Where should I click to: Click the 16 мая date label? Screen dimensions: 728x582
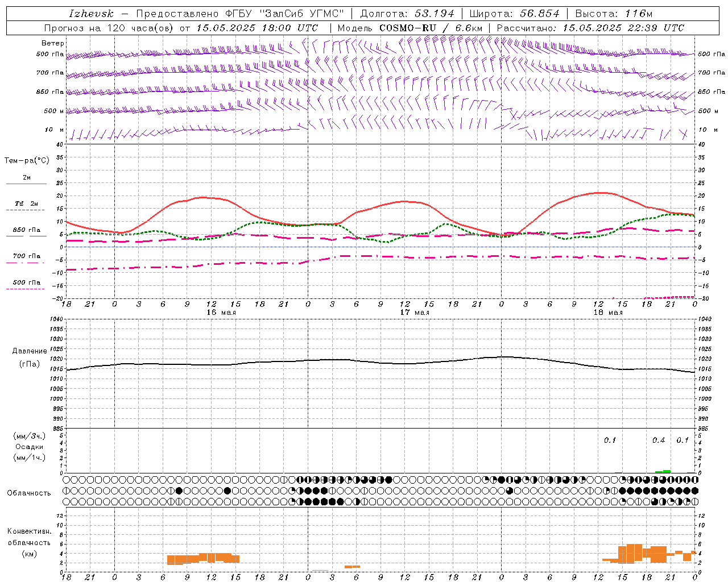click(221, 313)
